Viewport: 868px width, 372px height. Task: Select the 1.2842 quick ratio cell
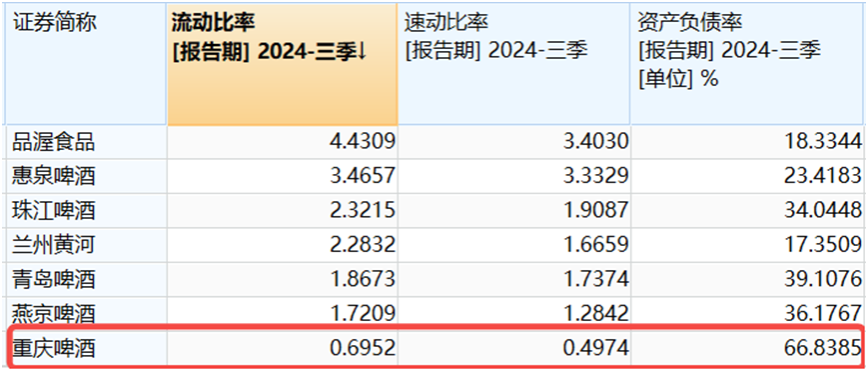point(513,314)
